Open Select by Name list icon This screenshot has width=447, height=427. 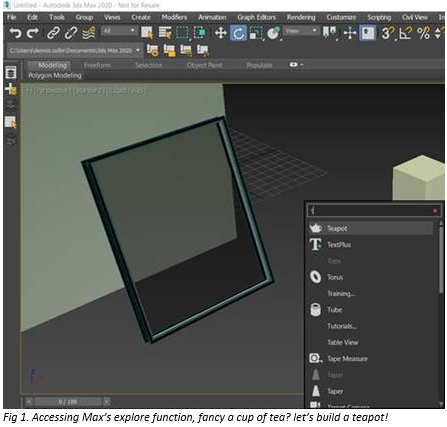(x=165, y=33)
